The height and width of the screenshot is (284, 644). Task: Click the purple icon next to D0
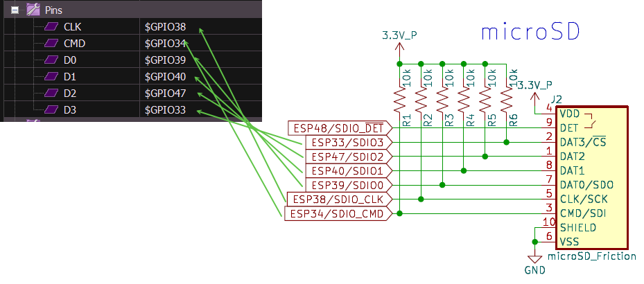51,60
